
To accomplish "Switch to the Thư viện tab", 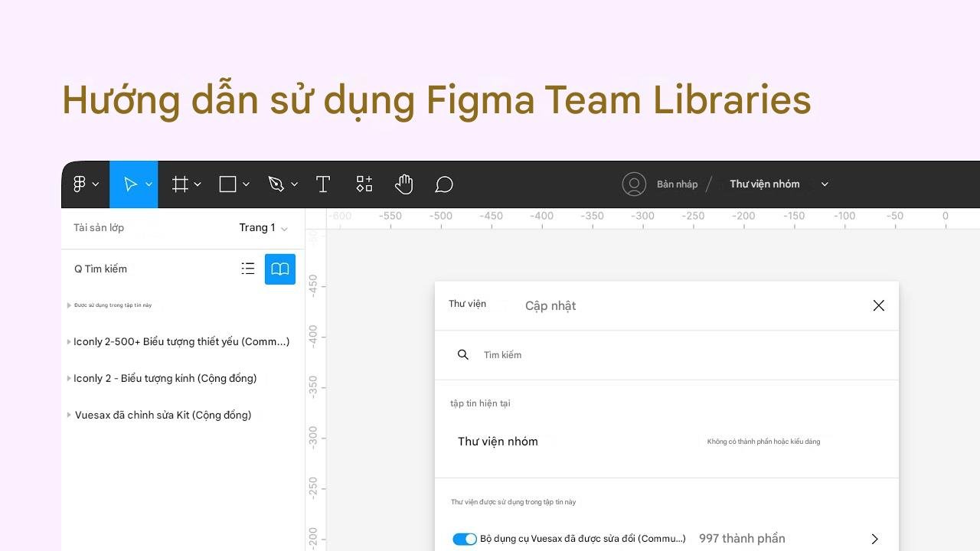I will 467,305.
